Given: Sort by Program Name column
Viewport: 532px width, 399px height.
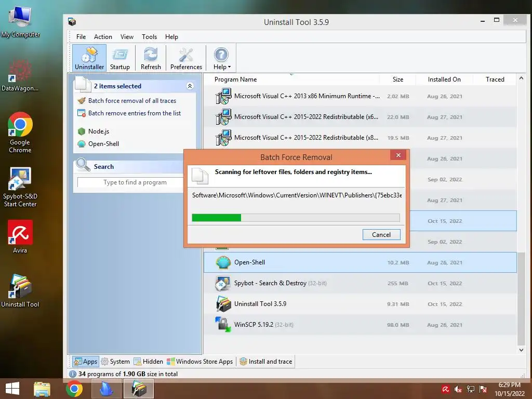Looking at the screenshot, I should [x=235, y=79].
